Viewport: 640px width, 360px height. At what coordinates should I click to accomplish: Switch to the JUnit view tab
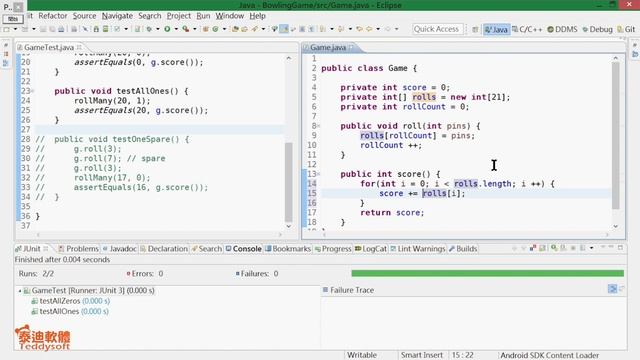point(31,249)
